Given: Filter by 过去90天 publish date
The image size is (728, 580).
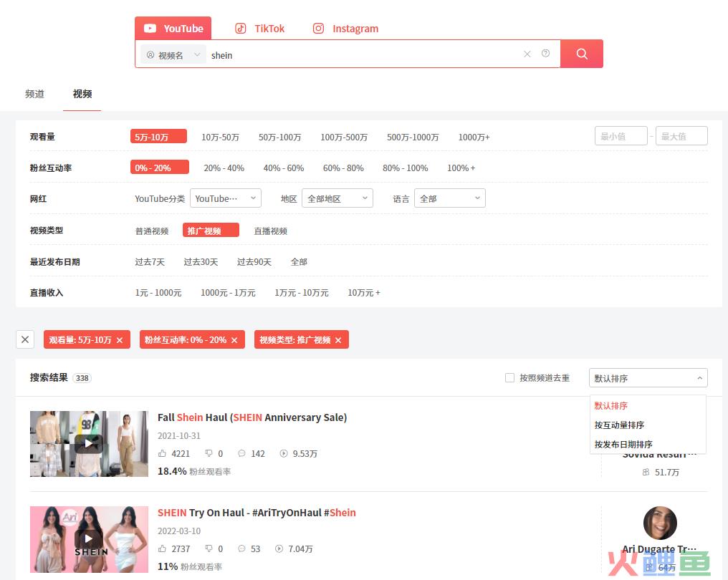Looking at the screenshot, I should coord(254,261).
